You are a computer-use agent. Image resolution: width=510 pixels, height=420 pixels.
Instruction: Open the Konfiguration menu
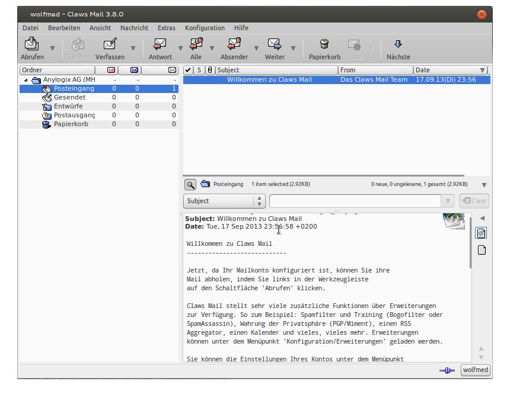tap(205, 28)
